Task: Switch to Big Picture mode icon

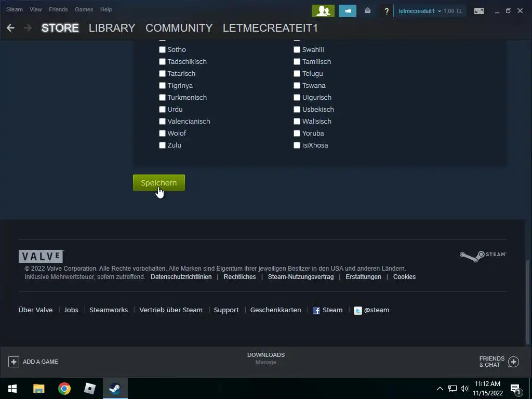Action: click(478, 11)
